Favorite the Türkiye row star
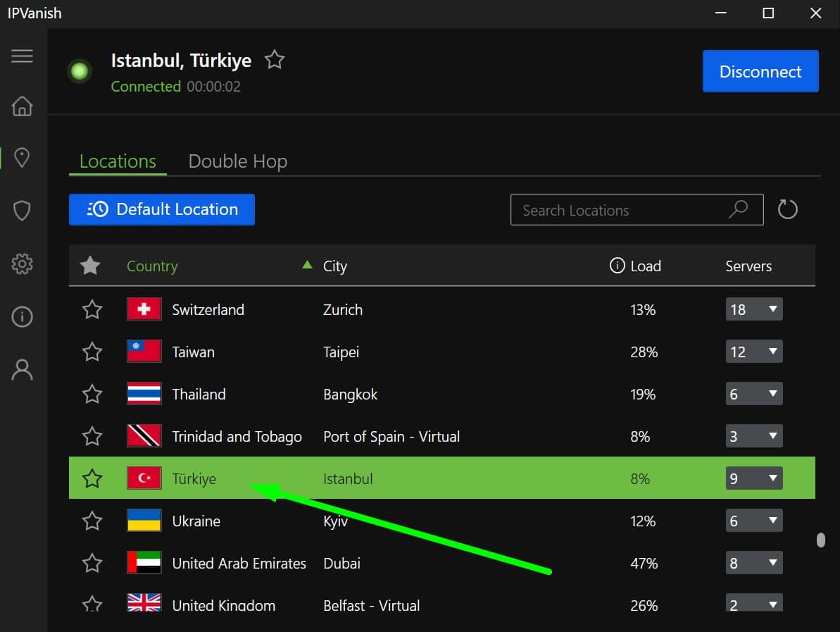 pyautogui.click(x=92, y=478)
